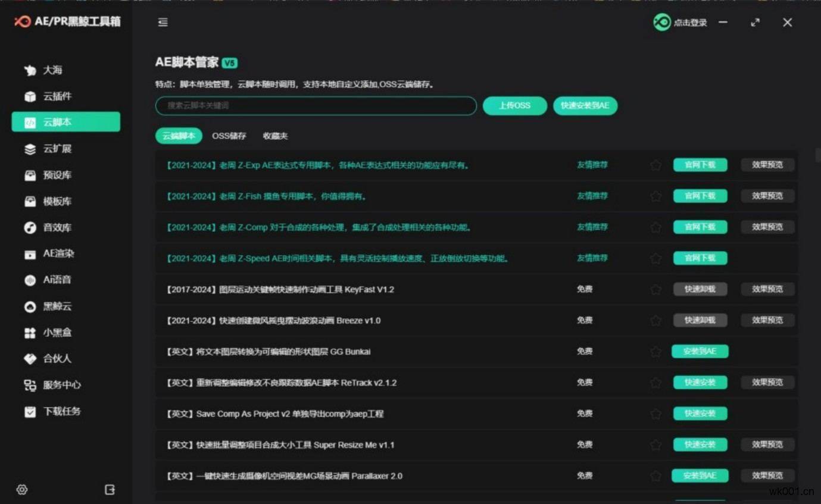Click the vertical scrollbar of script list
821x504 pixels.
point(817,156)
